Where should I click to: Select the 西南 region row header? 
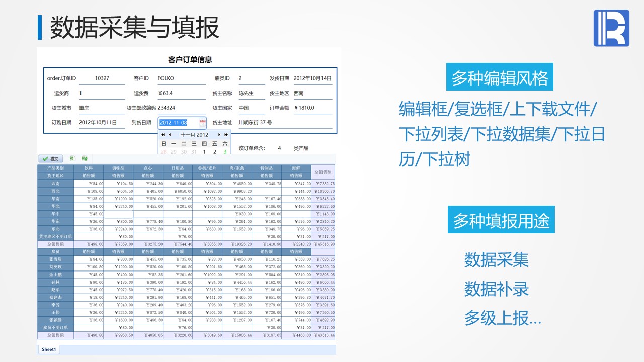[55, 184]
